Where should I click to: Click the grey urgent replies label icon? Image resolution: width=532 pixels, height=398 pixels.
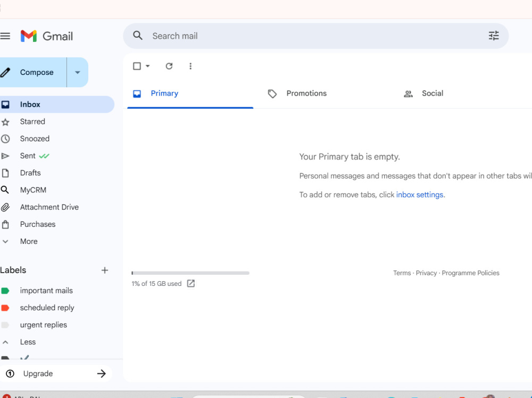click(5, 325)
